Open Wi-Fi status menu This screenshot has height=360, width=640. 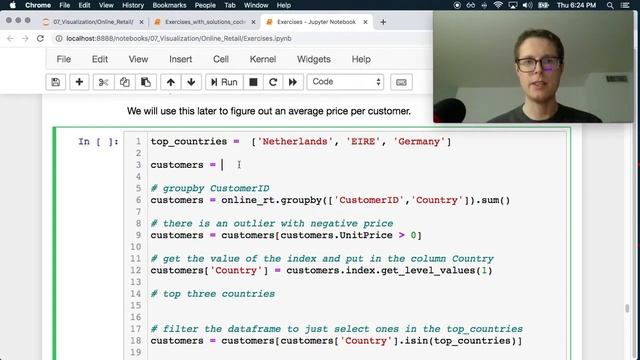coord(498,5)
